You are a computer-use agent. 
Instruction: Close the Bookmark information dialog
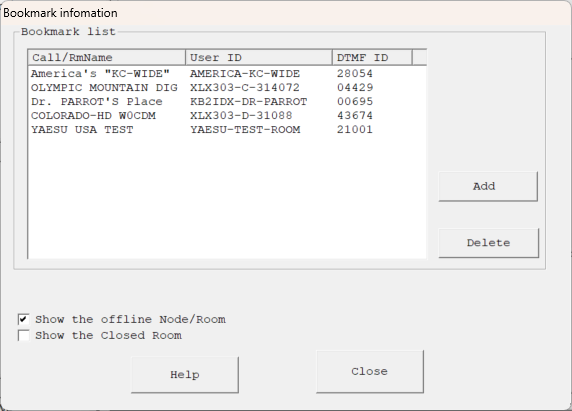[370, 372]
